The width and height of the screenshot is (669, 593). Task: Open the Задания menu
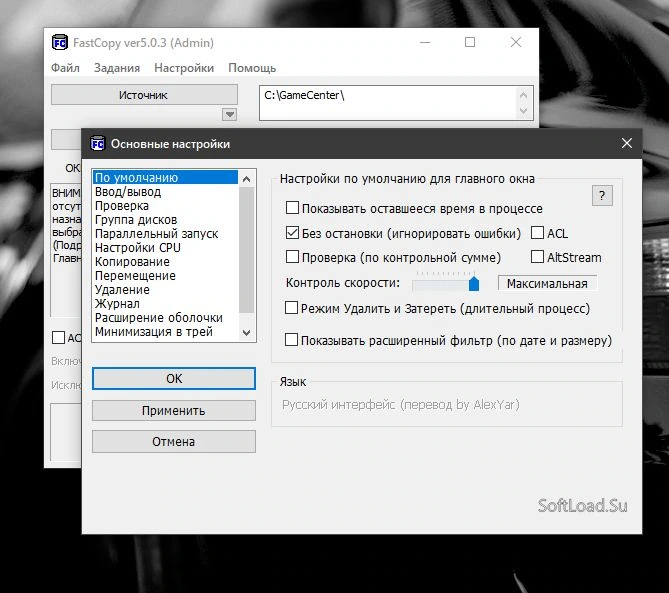point(117,68)
